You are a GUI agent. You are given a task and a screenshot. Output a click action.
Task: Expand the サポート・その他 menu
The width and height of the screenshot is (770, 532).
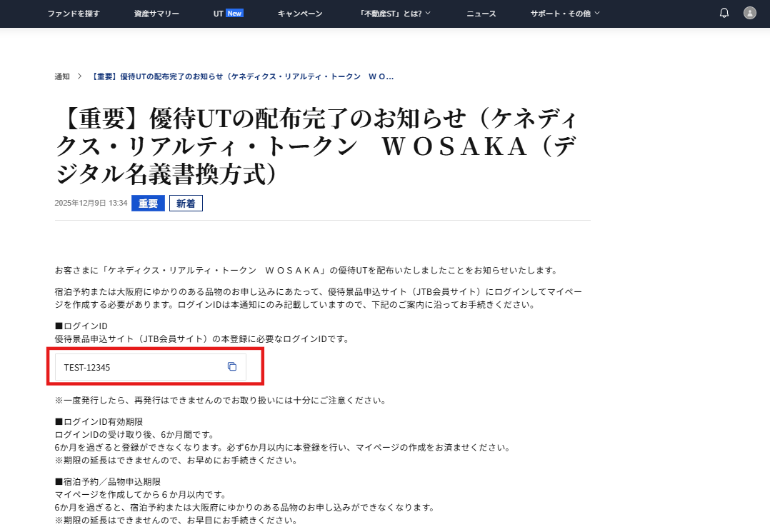(565, 14)
